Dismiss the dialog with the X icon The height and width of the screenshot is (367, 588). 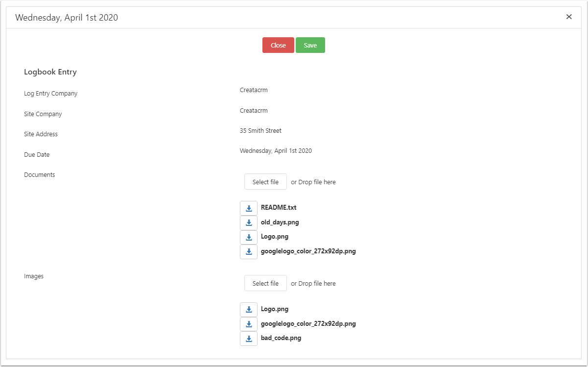click(x=569, y=17)
